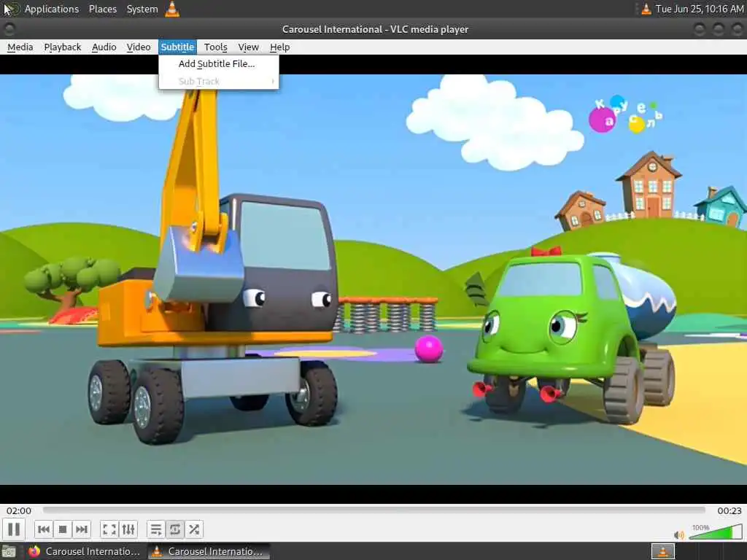Mute audio with the speaker icon
The image size is (747, 560).
pyautogui.click(x=679, y=534)
